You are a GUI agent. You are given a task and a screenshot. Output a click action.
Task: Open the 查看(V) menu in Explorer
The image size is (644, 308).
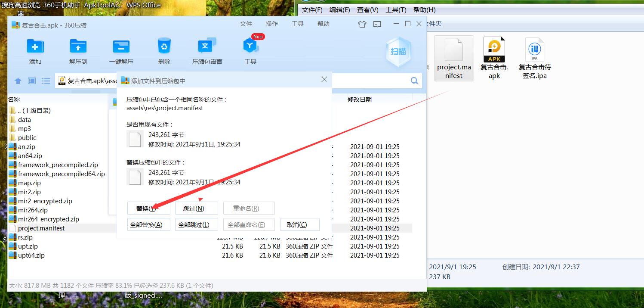(367, 10)
